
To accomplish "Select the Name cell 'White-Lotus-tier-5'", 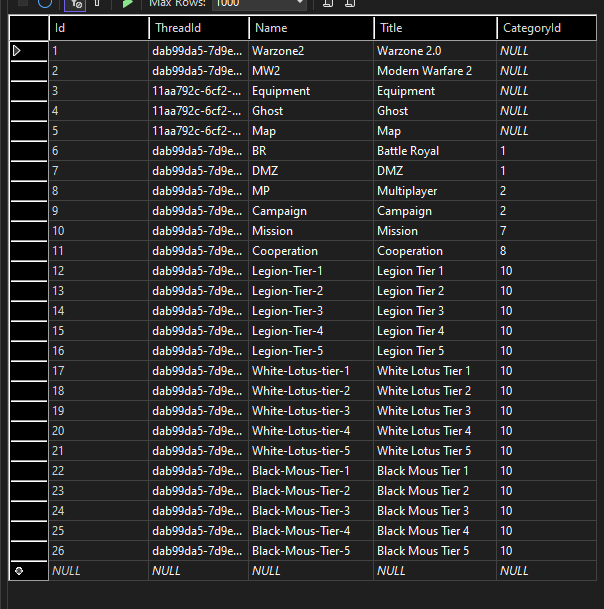I will pyautogui.click(x=311, y=451).
